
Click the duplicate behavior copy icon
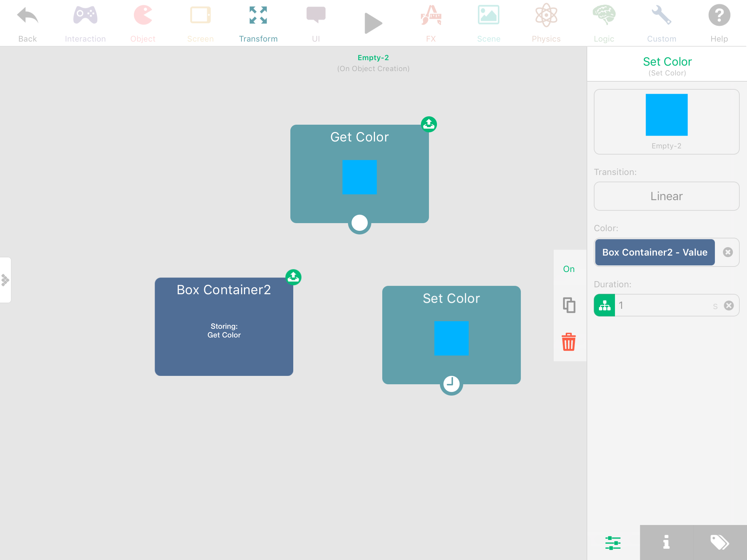(569, 305)
